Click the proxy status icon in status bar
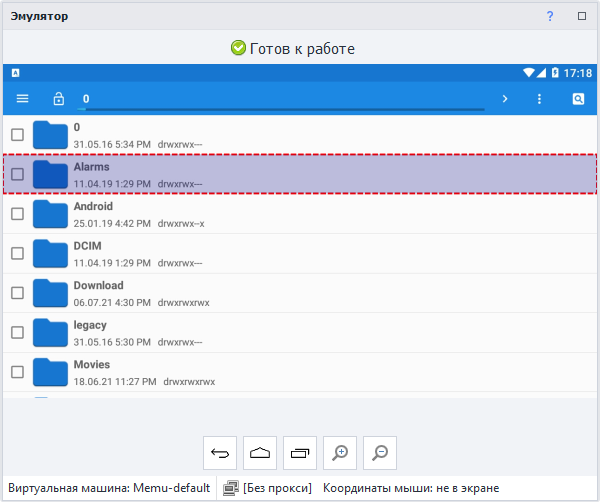600x502 pixels. click(x=230, y=488)
